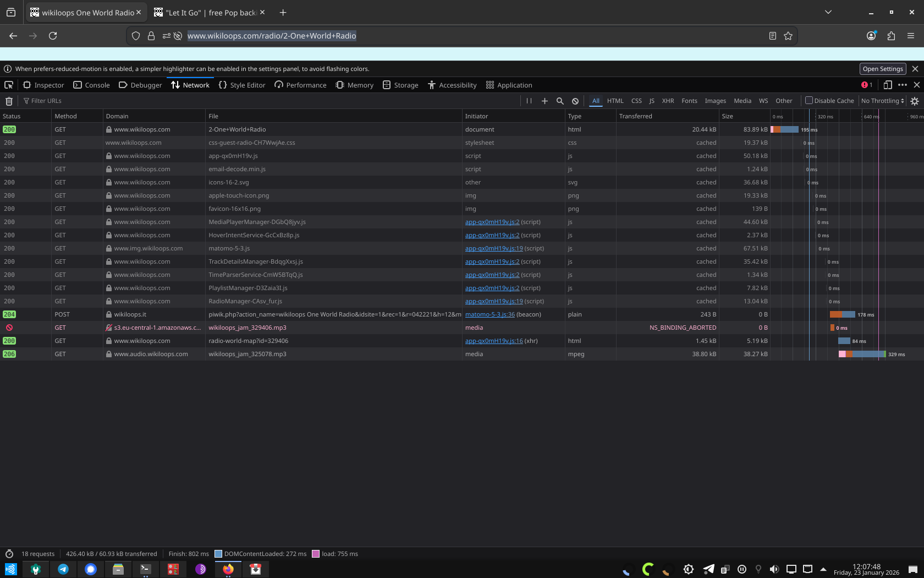The height and width of the screenshot is (578, 924).
Task: Open the DevTools three-dot options menu
Action: pos(902,85)
